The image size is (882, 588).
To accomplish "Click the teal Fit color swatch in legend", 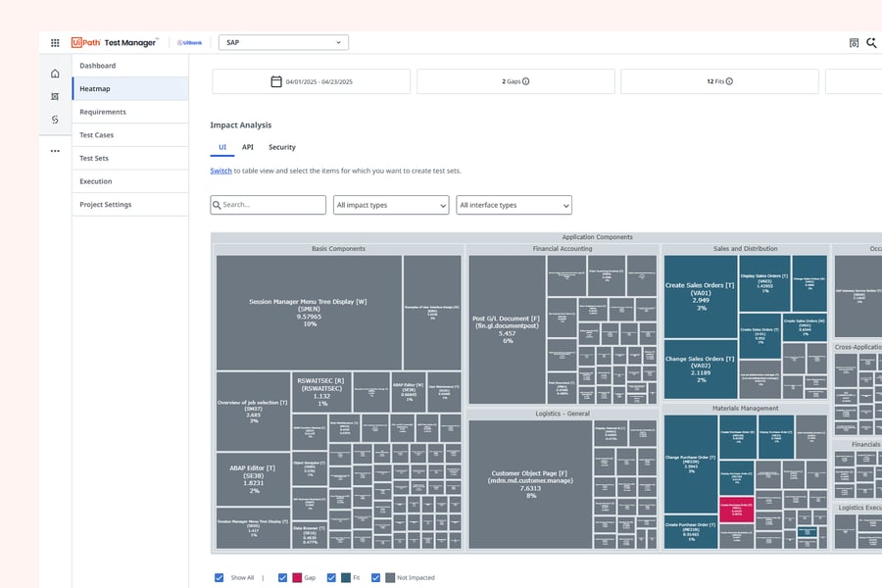I will click(346, 578).
